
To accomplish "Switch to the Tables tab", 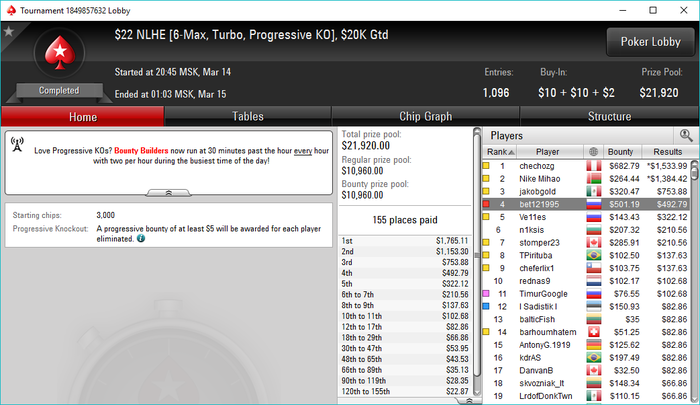I will (248, 117).
